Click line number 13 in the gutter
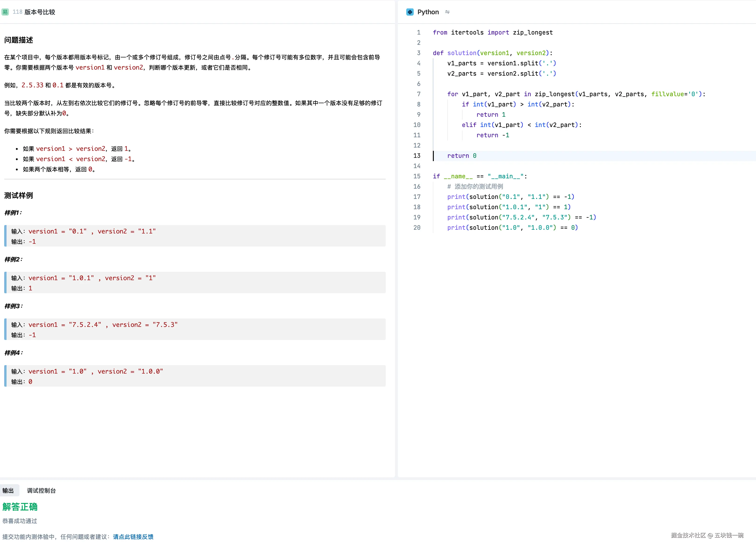The image size is (756, 551). tap(417, 156)
